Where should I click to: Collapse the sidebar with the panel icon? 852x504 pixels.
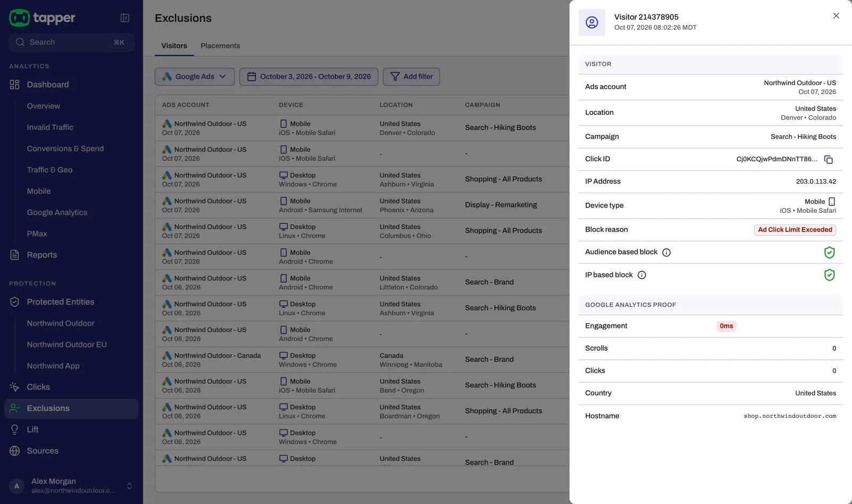pyautogui.click(x=125, y=18)
